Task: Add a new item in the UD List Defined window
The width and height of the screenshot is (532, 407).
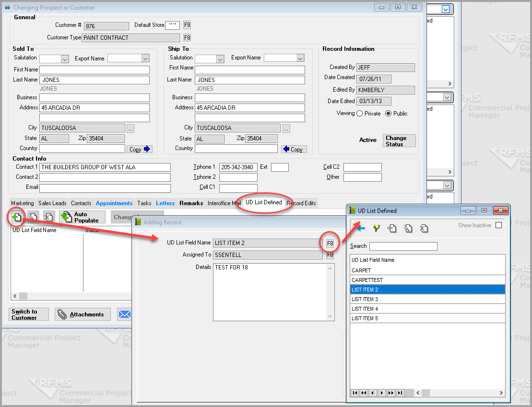Action: [x=392, y=228]
